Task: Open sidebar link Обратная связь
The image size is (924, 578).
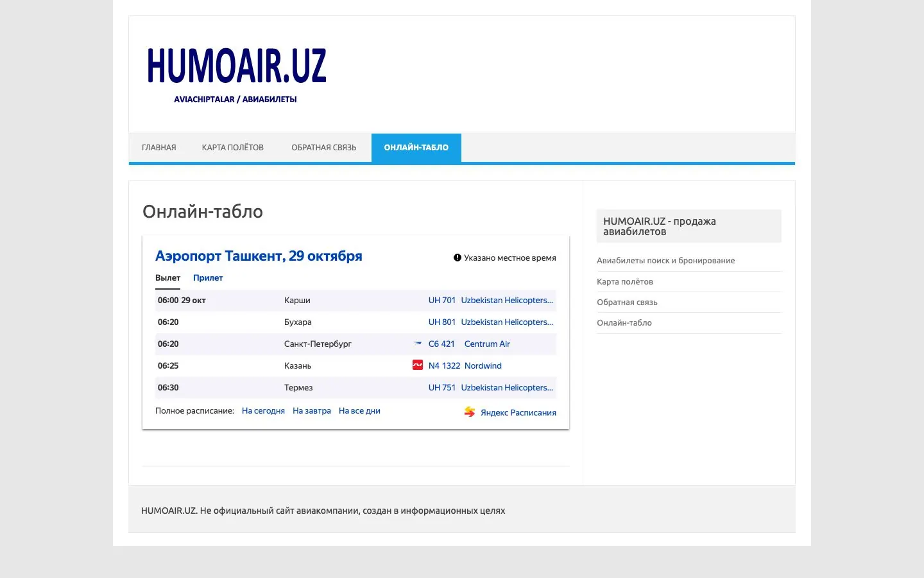Action: pos(628,302)
